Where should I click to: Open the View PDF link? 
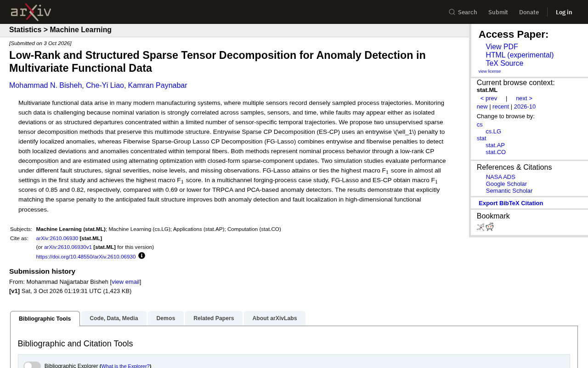(x=502, y=47)
